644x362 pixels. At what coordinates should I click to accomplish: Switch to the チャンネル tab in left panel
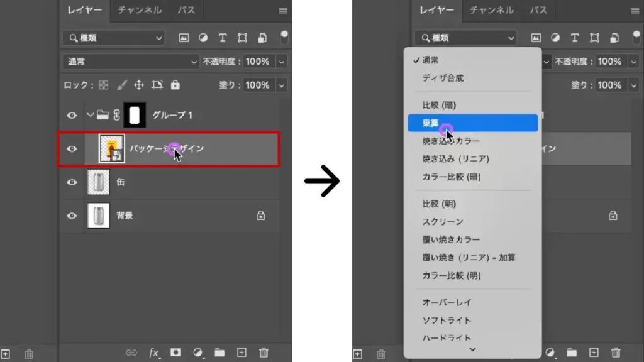click(139, 10)
